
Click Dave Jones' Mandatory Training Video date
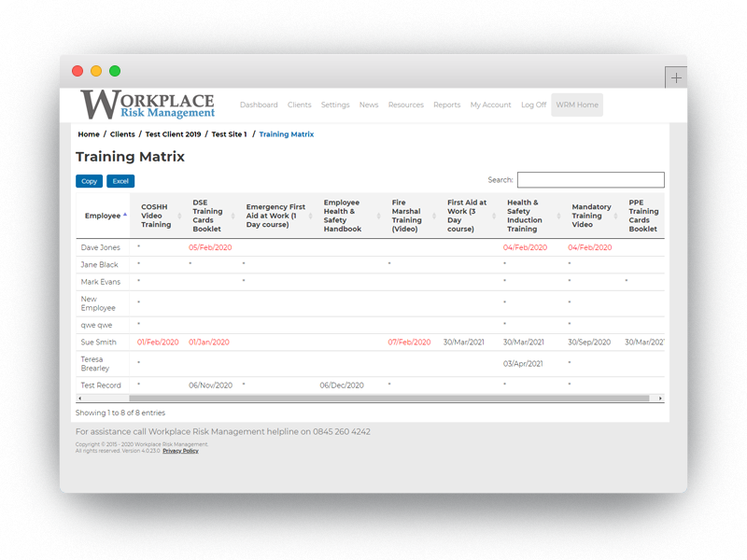click(x=590, y=247)
